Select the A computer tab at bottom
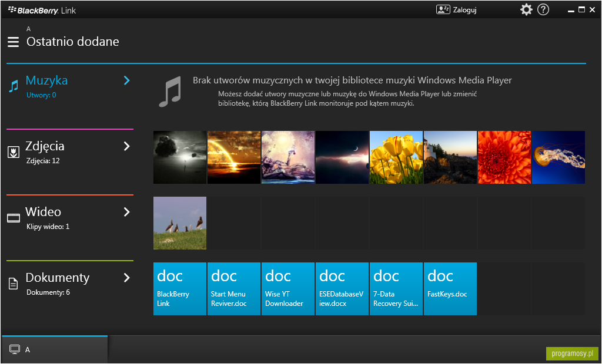Image resolution: width=602 pixels, height=364 pixels. [x=55, y=349]
